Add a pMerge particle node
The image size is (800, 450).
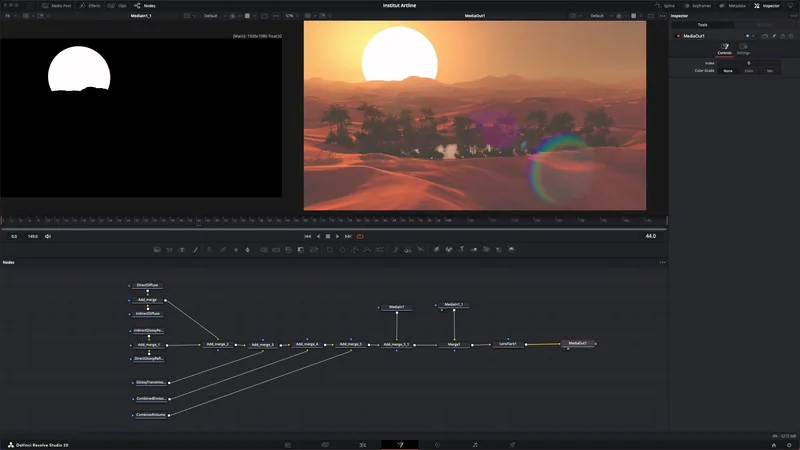[x=408, y=249]
